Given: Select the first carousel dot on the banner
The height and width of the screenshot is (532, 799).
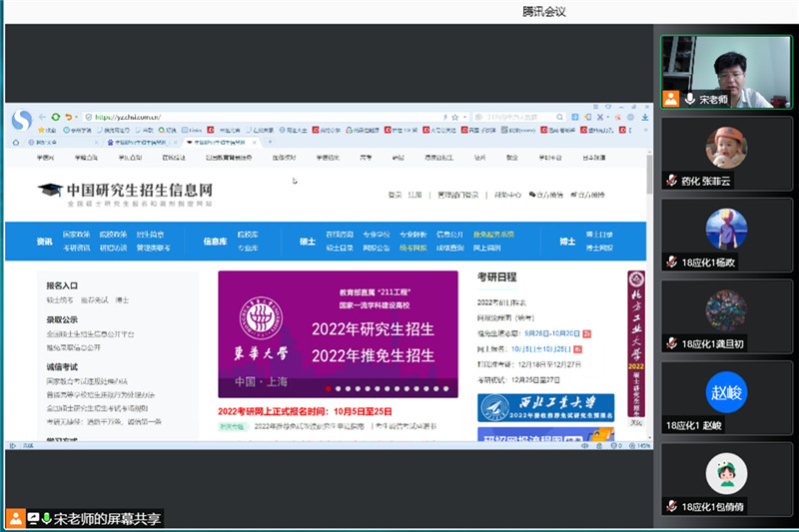Looking at the screenshot, I should coord(326,389).
